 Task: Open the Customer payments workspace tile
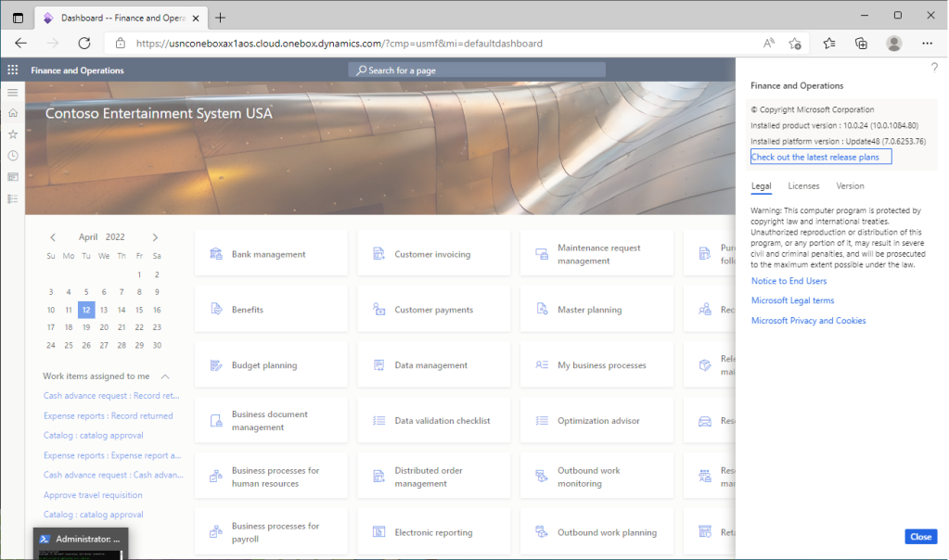pos(434,310)
